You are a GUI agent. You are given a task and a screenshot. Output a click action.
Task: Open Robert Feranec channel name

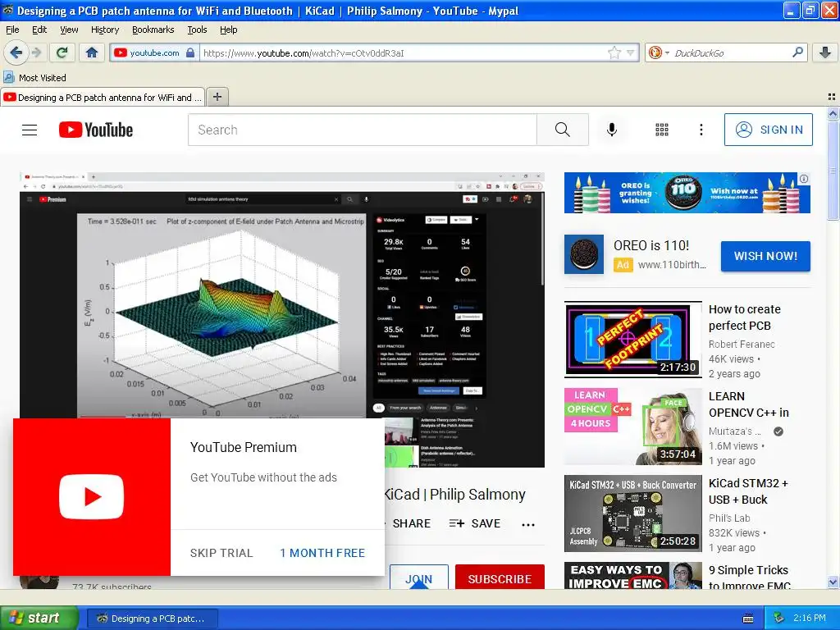[742, 344]
